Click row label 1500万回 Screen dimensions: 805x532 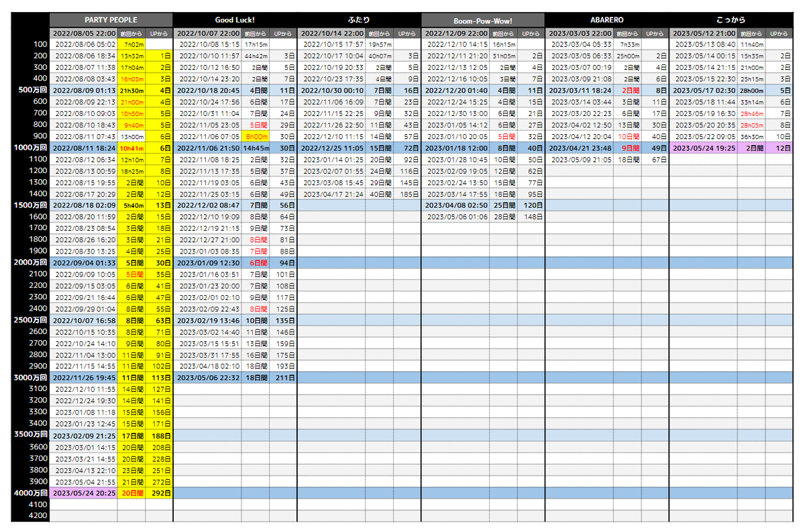[32, 205]
